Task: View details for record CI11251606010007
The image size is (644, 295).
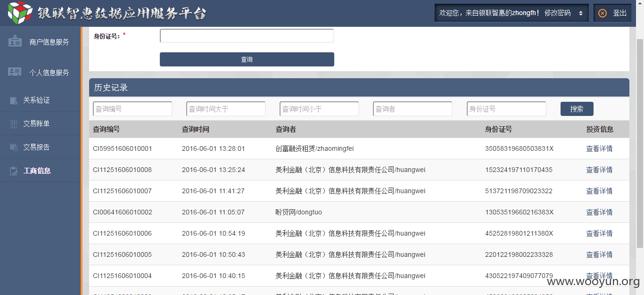Action: pos(599,191)
